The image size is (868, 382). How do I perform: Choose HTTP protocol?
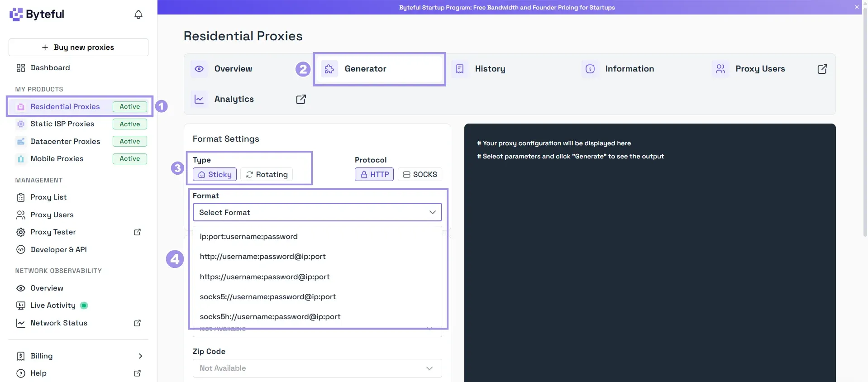(x=374, y=174)
